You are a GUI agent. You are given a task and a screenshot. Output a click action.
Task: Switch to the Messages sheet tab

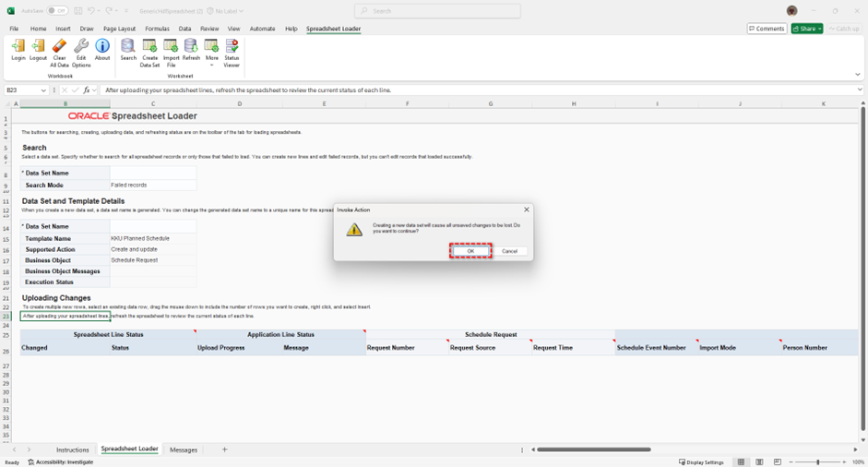[184, 449]
